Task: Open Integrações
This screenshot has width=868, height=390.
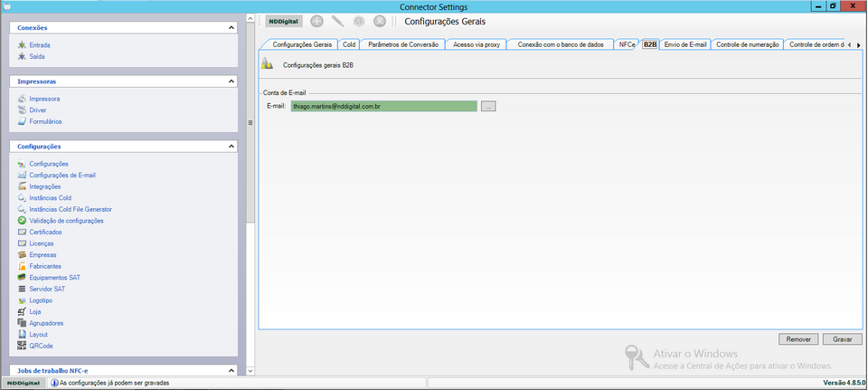Action: [45, 186]
